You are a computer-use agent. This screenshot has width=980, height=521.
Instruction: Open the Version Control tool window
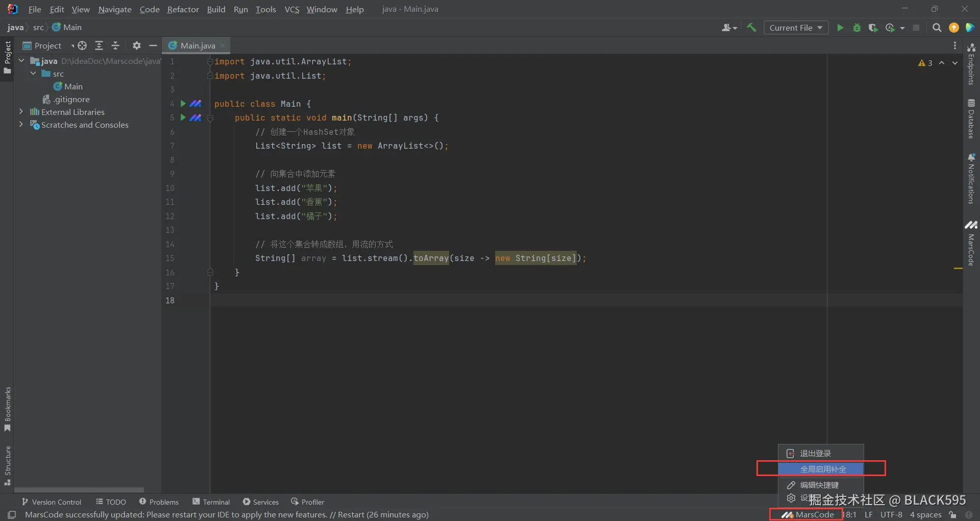point(52,502)
